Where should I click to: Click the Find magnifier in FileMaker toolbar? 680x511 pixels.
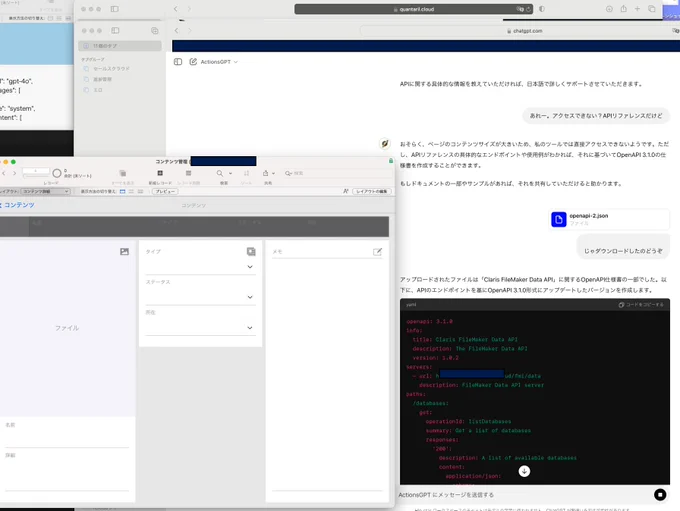[220, 174]
